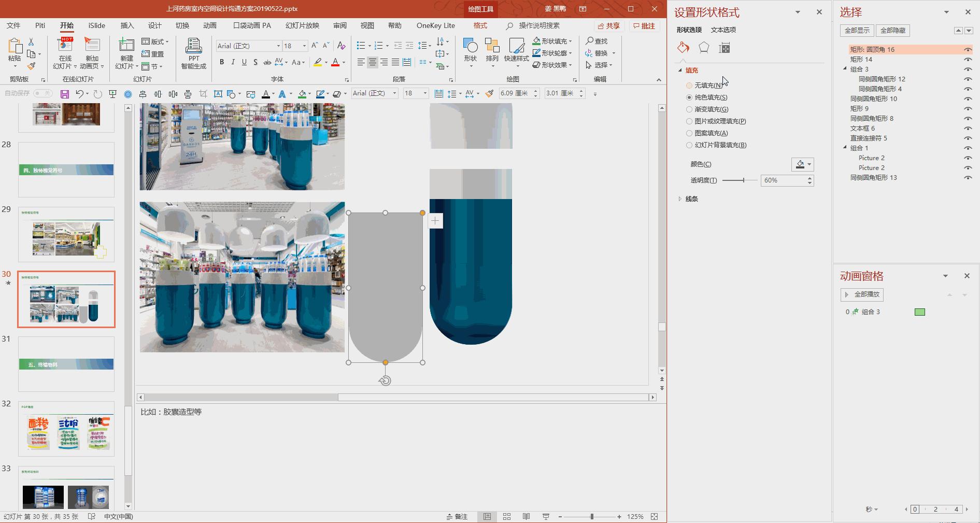Image resolution: width=980 pixels, height=523 pixels.
Task: Collapse the 组合 3 group in selection pane
Action: (x=845, y=69)
